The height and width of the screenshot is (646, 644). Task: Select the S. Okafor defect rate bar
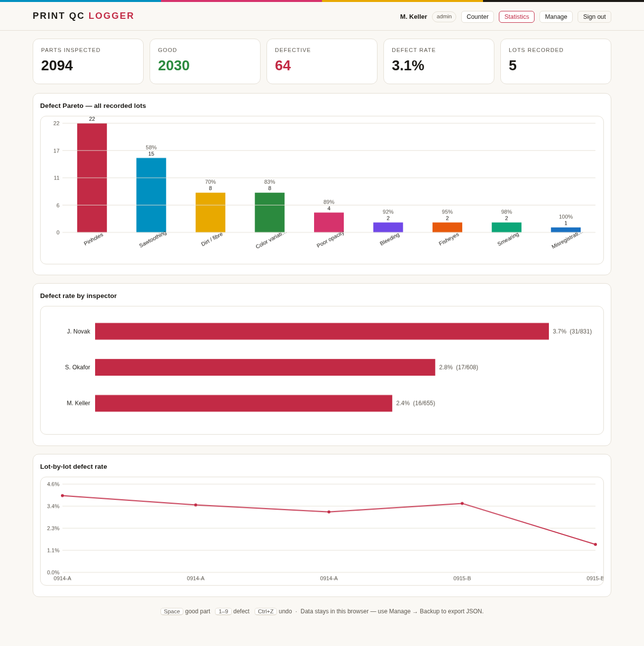(265, 367)
